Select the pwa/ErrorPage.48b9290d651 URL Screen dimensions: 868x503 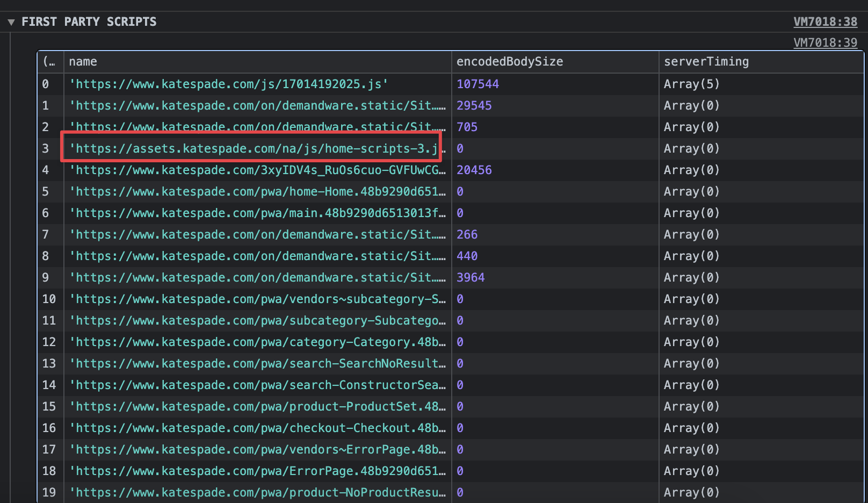coord(257,471)
